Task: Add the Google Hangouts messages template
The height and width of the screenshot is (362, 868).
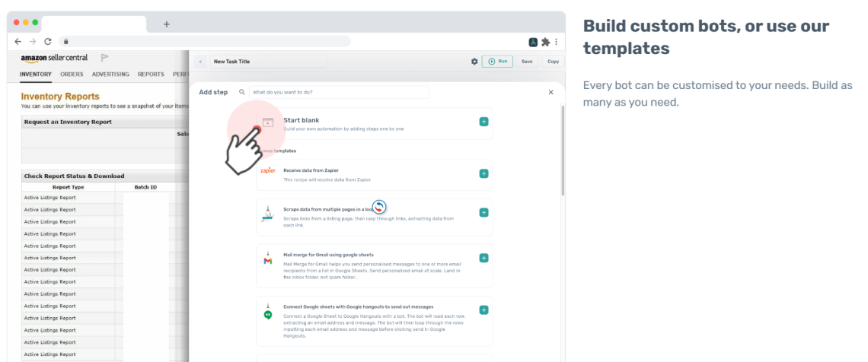Action: [483, 310]
